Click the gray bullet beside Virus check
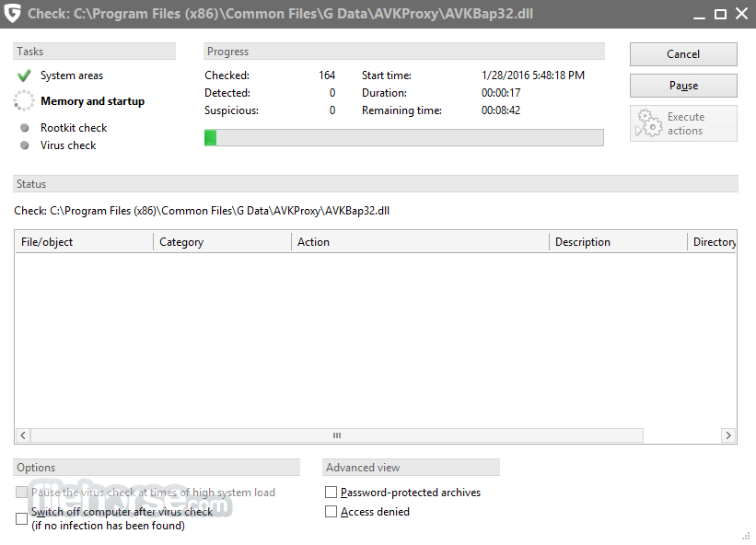 point(25,145)
